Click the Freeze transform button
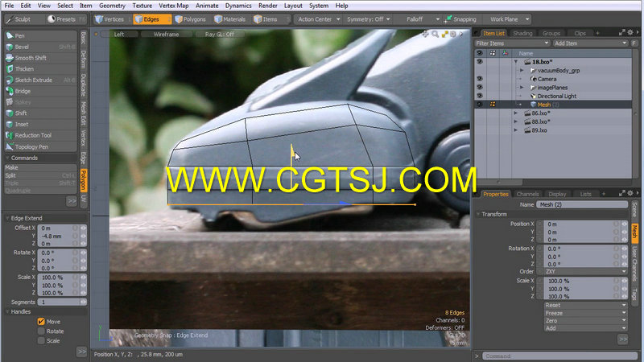The width and height of the screenshot is (644, 362). pyautogui.click(x=586, y=313)
